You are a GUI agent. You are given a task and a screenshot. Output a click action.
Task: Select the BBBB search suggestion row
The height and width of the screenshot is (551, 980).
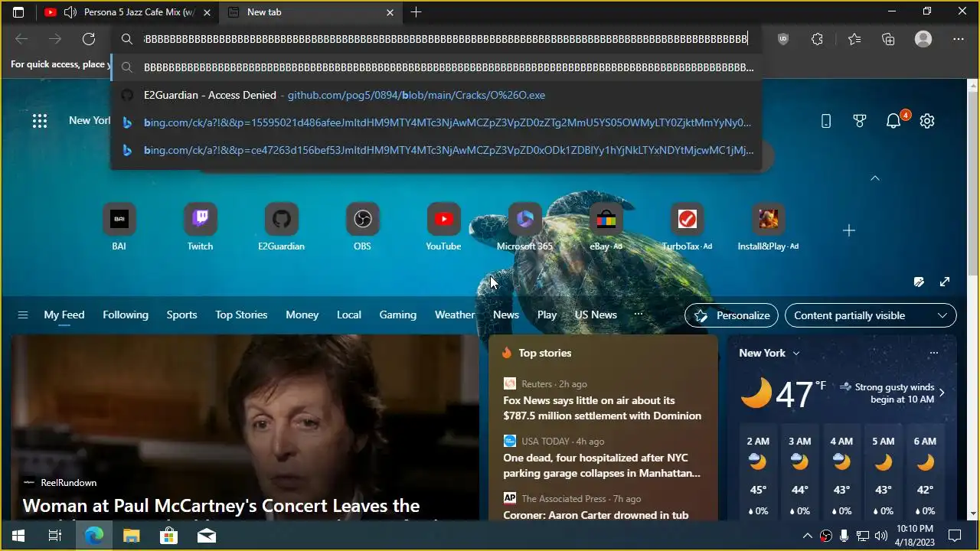[436, 67]
